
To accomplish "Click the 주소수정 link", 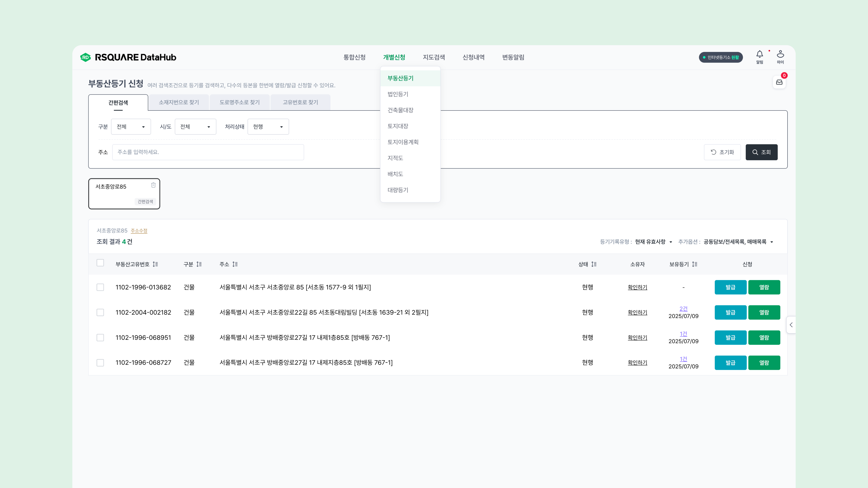I will pyautogui.click(x=139, y=231).
